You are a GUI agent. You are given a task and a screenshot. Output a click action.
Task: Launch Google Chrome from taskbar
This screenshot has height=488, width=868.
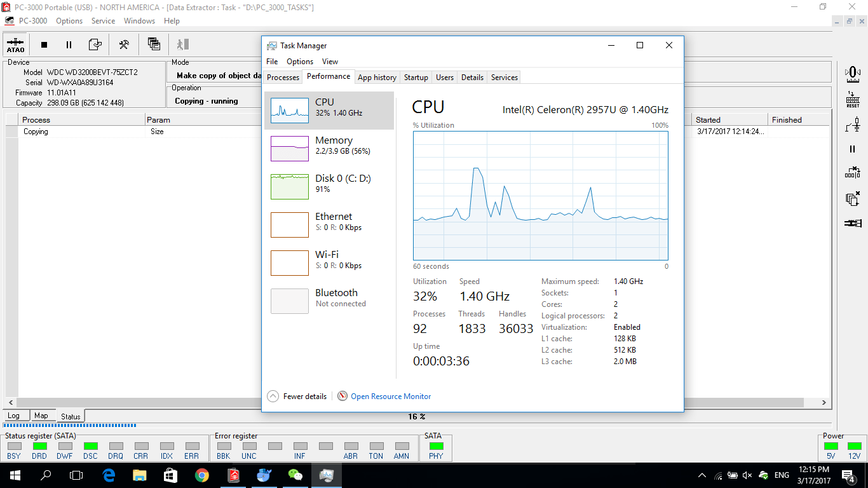pos(201,475)
